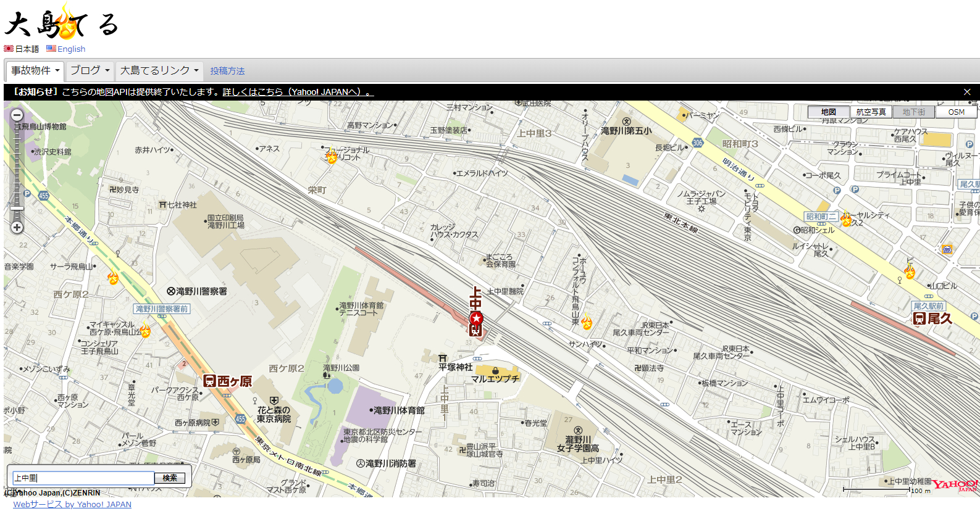Viewport: 980px width, 514px height.
Task: Open the flame marker near マイキャッスル西ケ原
Action: pyautogui.click(x=145, y=331)
